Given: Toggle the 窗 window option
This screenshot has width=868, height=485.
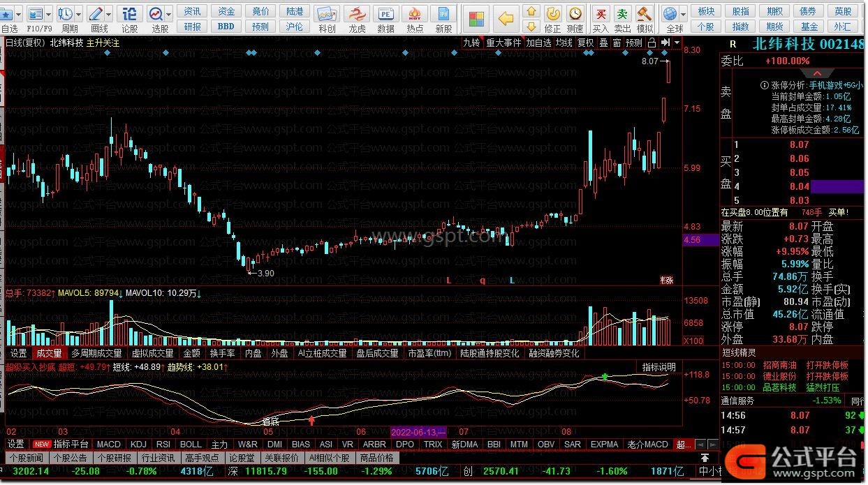Looking at the screenshot, I should [617, 43].
